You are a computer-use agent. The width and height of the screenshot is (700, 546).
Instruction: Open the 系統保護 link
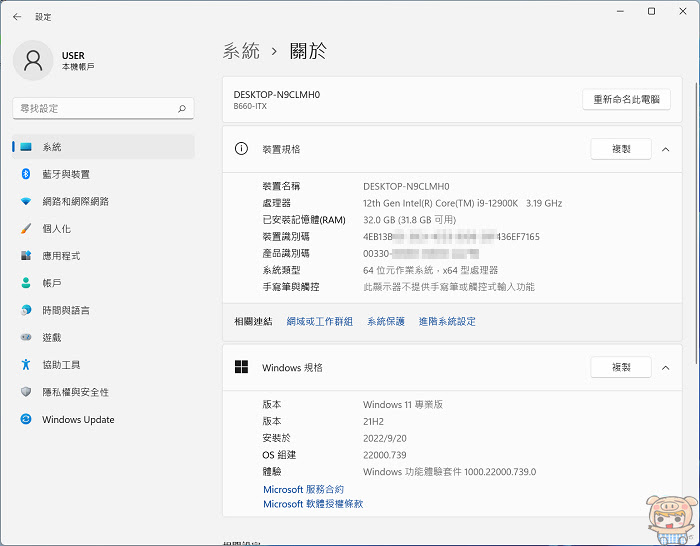(386, 321)
